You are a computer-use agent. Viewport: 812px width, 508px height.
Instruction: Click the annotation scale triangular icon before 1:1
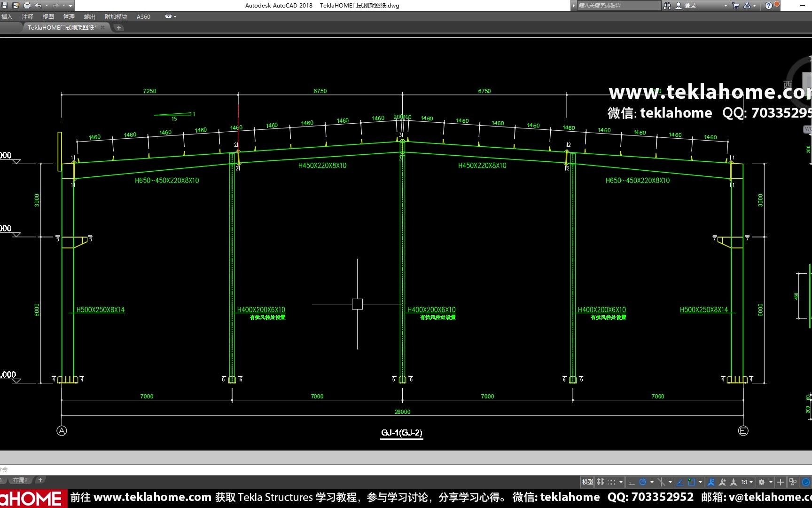click(734, 482)
